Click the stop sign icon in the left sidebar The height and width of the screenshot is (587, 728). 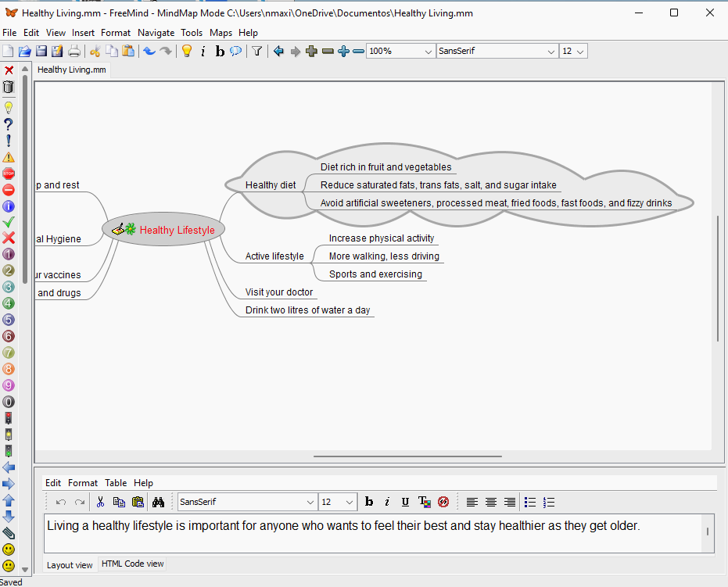[9, 174]
